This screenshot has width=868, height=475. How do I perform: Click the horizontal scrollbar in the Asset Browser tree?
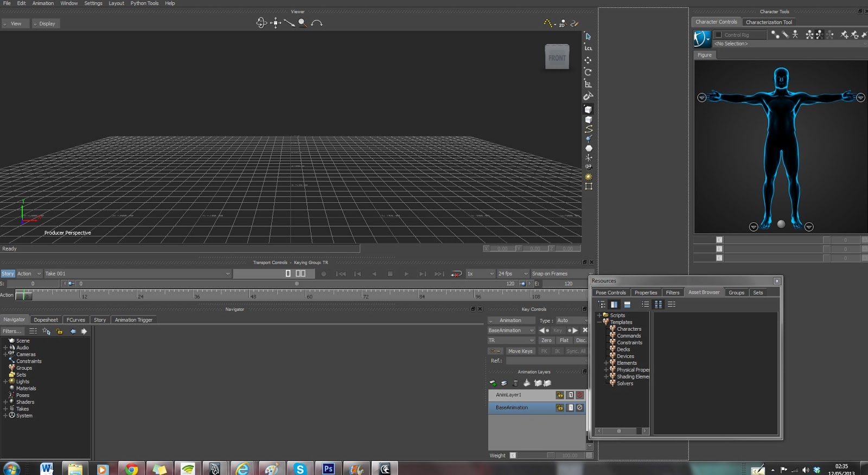[x=622, y=431]
